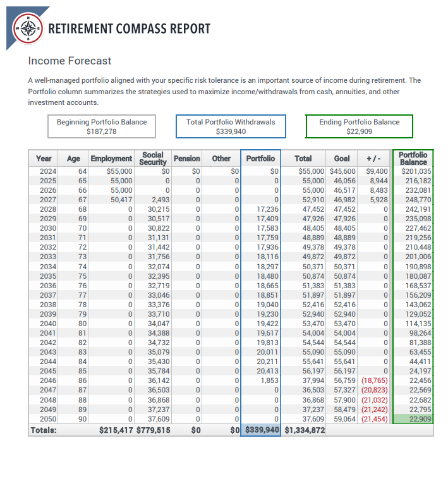
Task: Select portfolio balance $201,035
Action: point(416,171)
